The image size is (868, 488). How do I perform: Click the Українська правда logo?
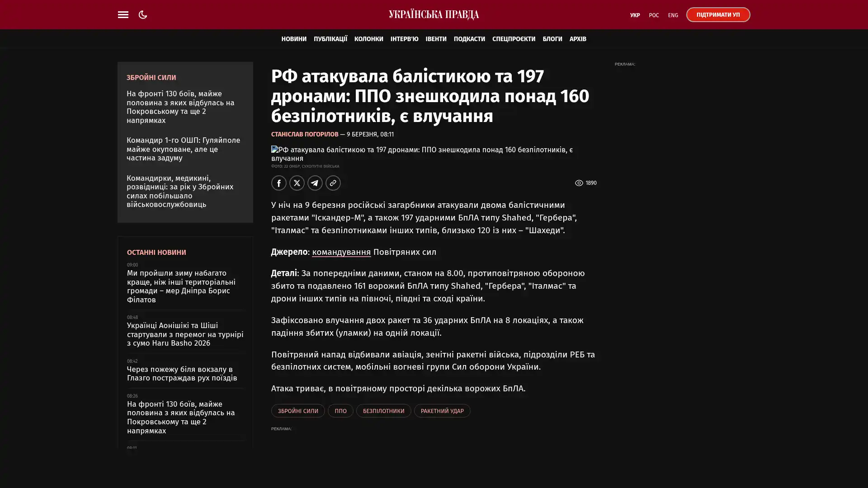pyautogui.click(x=434, y=14)
